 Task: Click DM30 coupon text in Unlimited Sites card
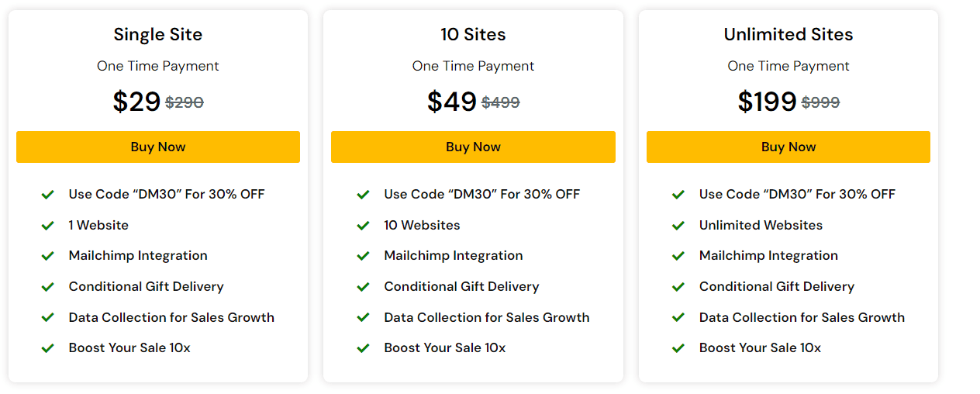coord(797,194)
